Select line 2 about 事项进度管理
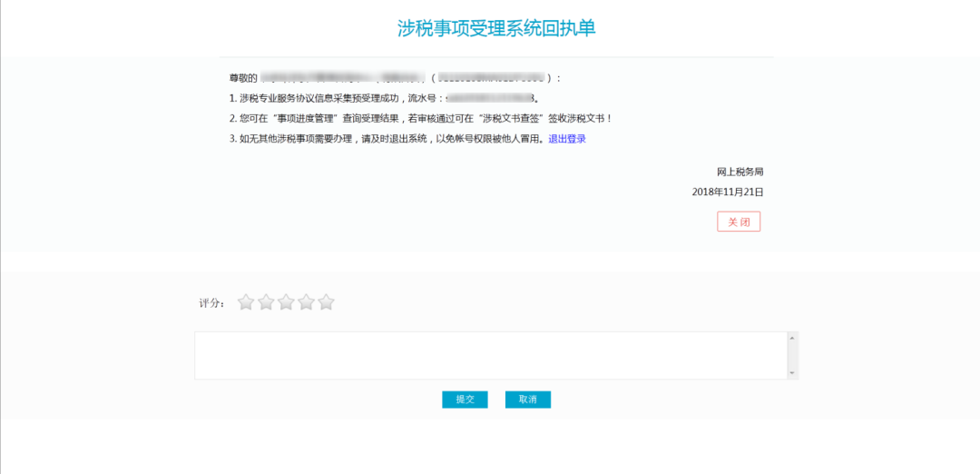The width and height of the screenshot is (980, 474). tap(420, 118)
